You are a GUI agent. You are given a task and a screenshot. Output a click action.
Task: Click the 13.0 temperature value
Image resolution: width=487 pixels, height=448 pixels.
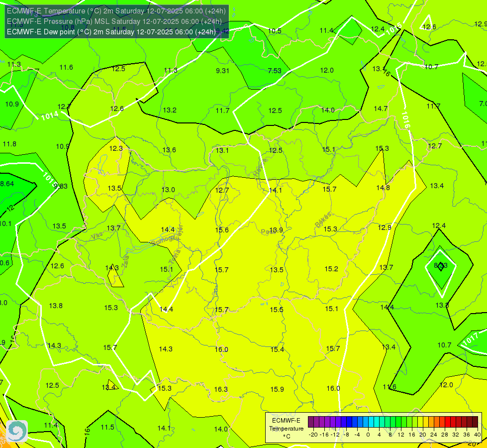point(168,190)
